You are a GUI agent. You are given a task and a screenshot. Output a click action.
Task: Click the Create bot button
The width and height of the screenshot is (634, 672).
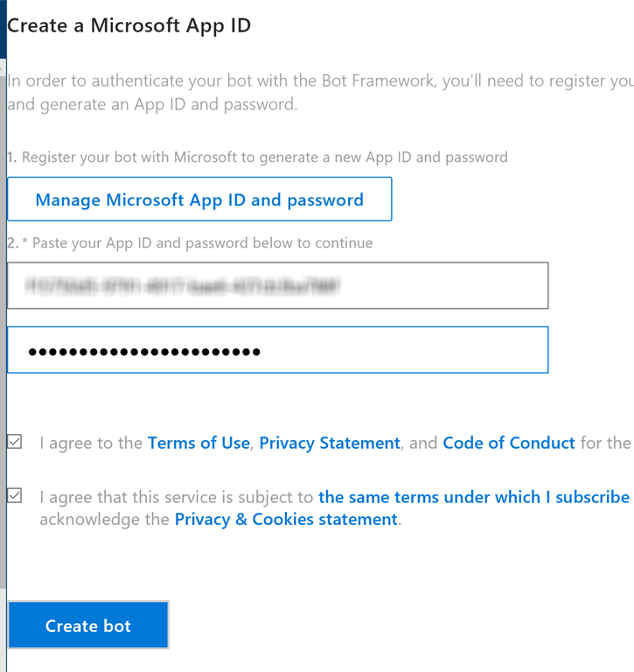pyautogui.click(x=88, y=625)
